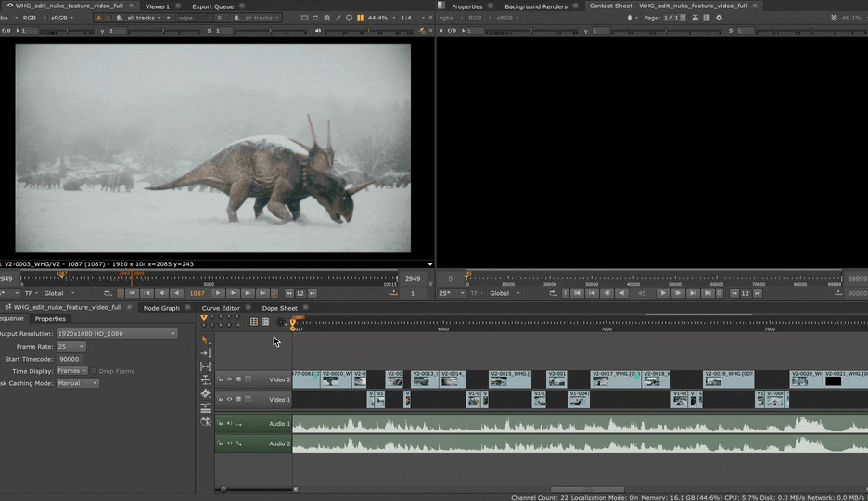Click the Viewer1 mask overlay icon
868x501 pixels.
pyautogui.click(x=315, y=18)
